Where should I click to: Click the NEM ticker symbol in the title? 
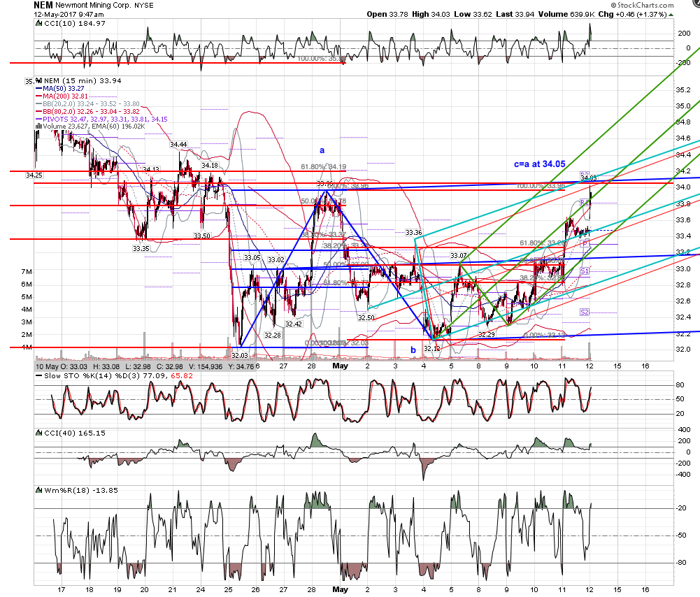coord(43,6)
